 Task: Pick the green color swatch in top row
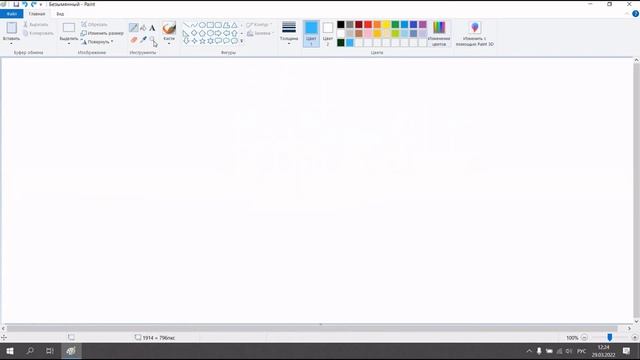pos(395,24)
